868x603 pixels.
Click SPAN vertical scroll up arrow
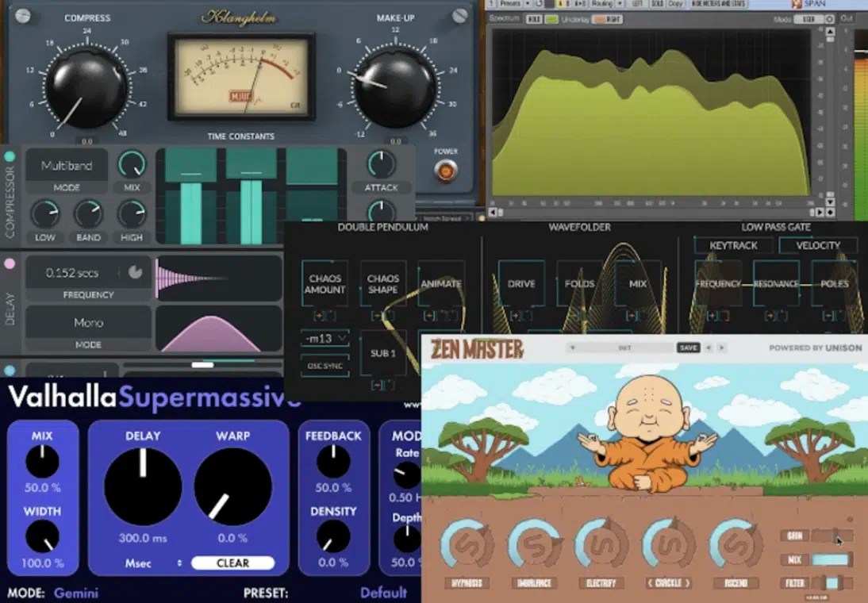[x=830, y=32]
